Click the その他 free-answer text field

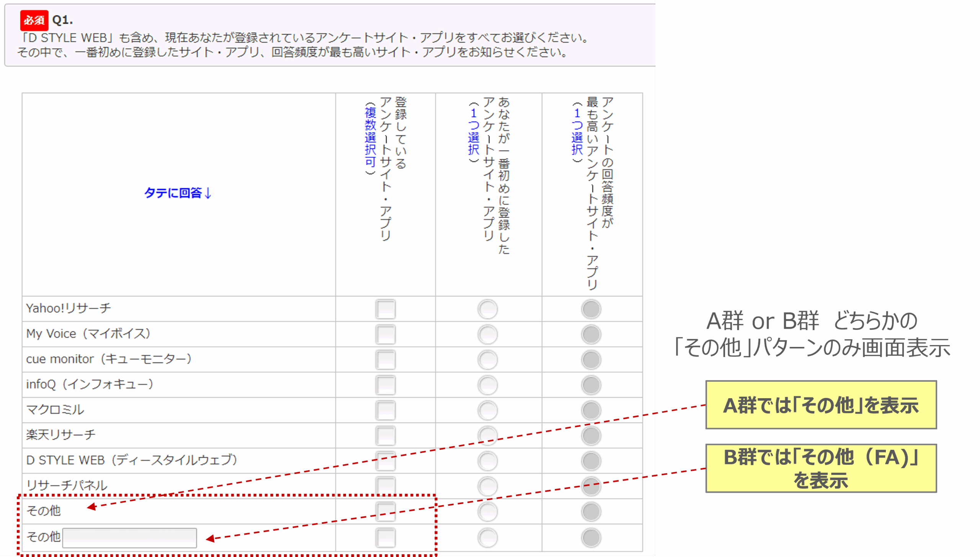click(x=129, y=537)
